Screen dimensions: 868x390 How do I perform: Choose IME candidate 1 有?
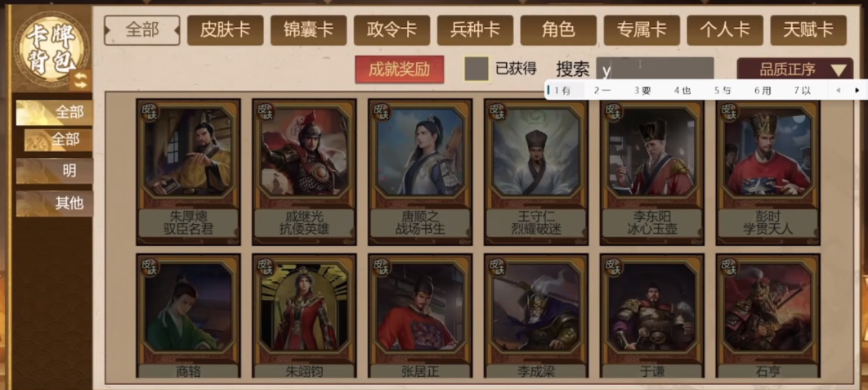562,90
